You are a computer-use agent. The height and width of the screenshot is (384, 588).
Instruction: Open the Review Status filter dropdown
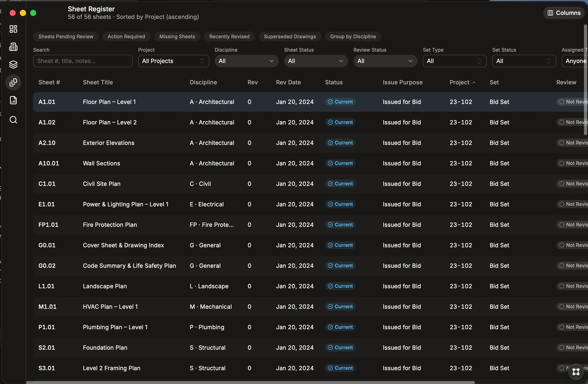pos(385,61)
